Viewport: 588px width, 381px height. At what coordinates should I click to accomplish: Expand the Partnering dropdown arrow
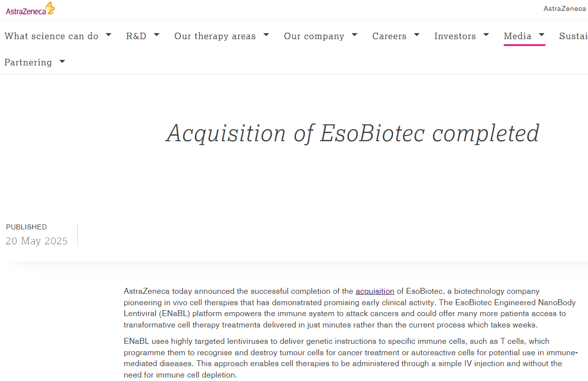coord(62,61)
